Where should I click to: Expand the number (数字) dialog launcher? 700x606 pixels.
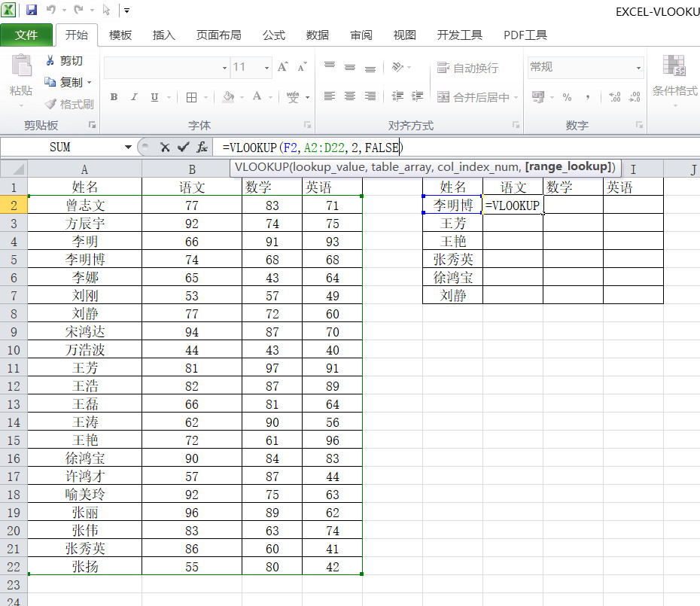(x=639, y=125)
